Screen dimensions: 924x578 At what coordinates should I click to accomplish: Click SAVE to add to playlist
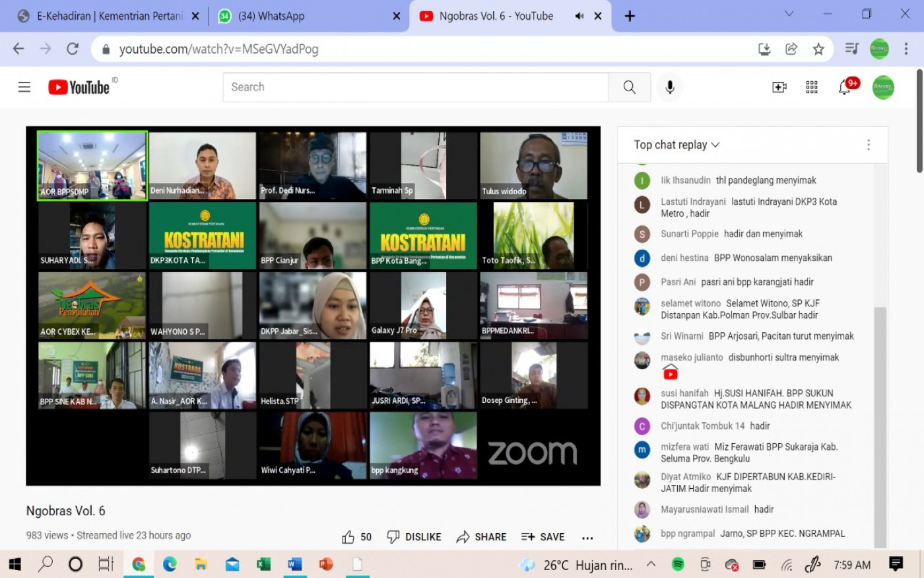543,537
